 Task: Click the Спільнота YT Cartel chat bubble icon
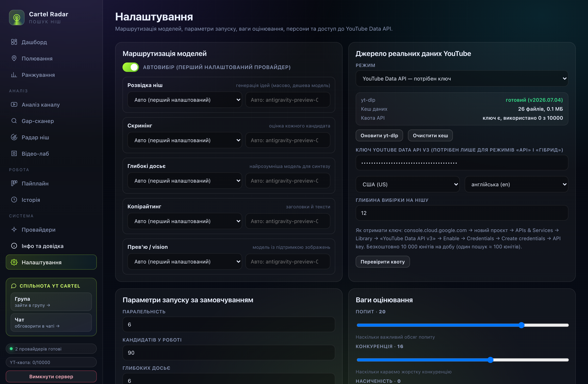pos(14,286)
